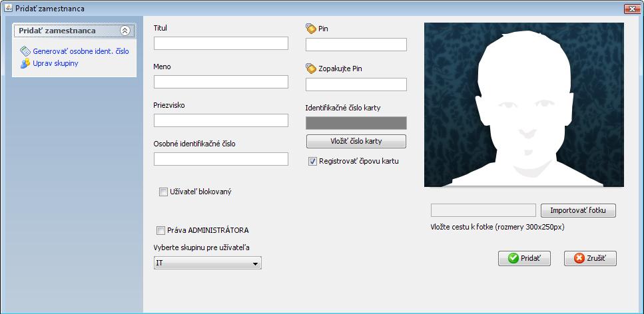The image size is (644, 314).
Task: Click the Zrušiť button with red cross
Action: (590, 259)
